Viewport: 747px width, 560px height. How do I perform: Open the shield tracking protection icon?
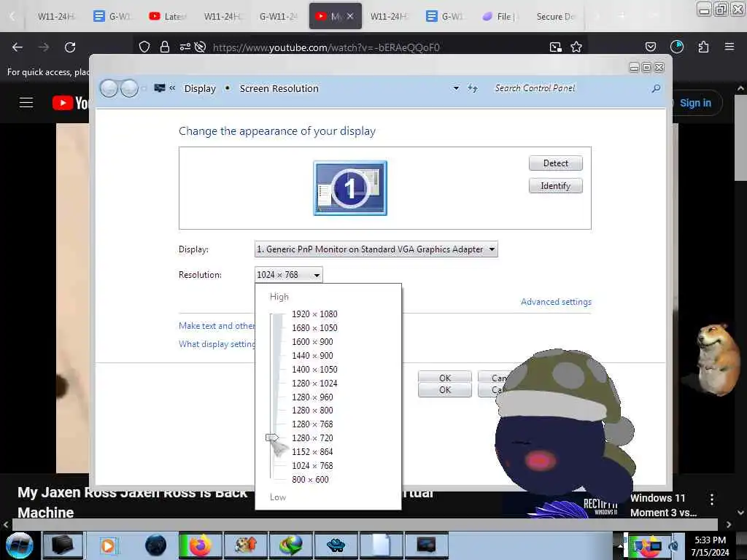click(x=144, y=47)
